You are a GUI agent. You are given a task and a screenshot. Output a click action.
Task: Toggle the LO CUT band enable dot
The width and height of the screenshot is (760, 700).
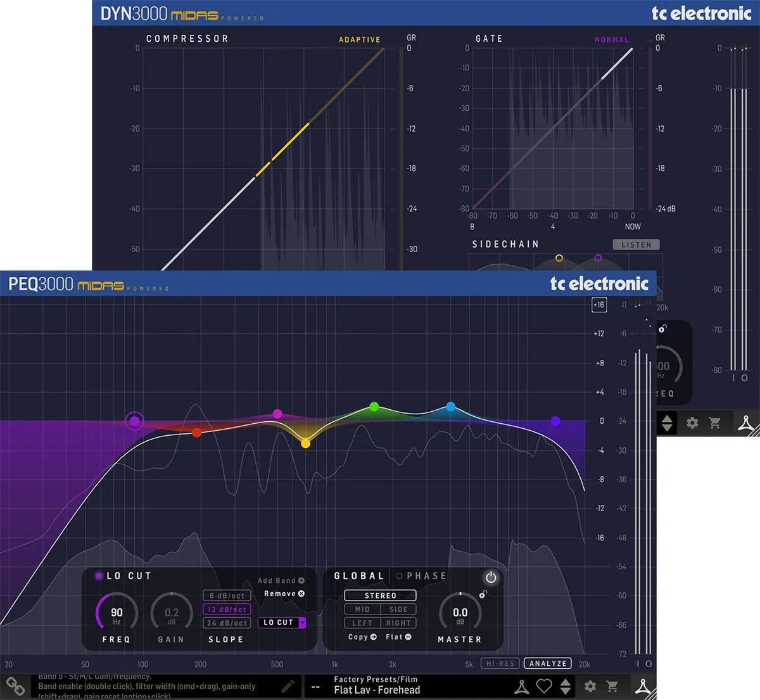98,576
